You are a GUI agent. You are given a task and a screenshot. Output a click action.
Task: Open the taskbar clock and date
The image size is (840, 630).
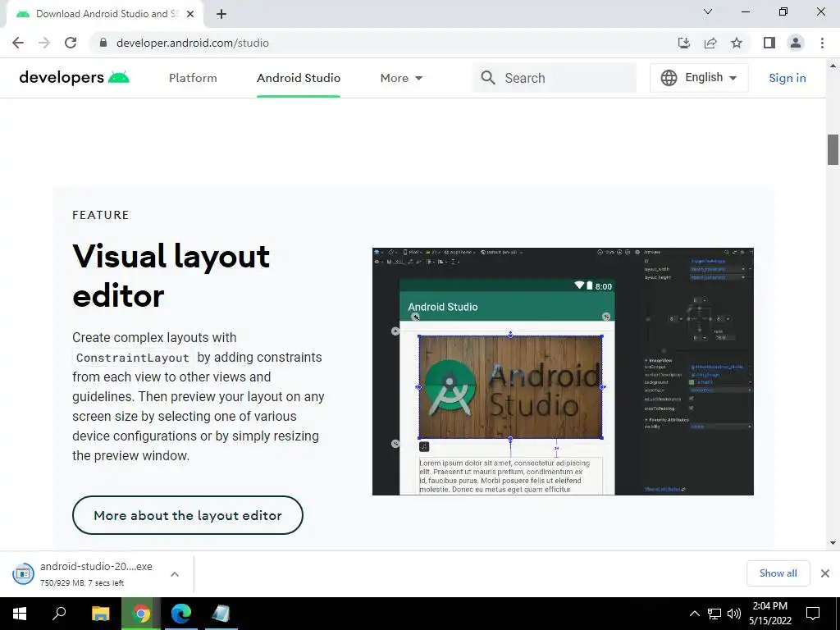coord(769,614)
